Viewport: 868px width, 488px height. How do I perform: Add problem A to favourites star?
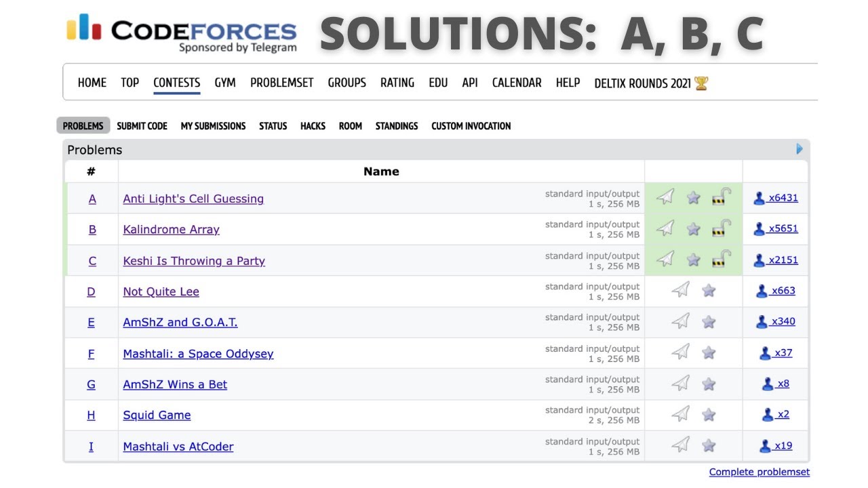coord(693,197)
